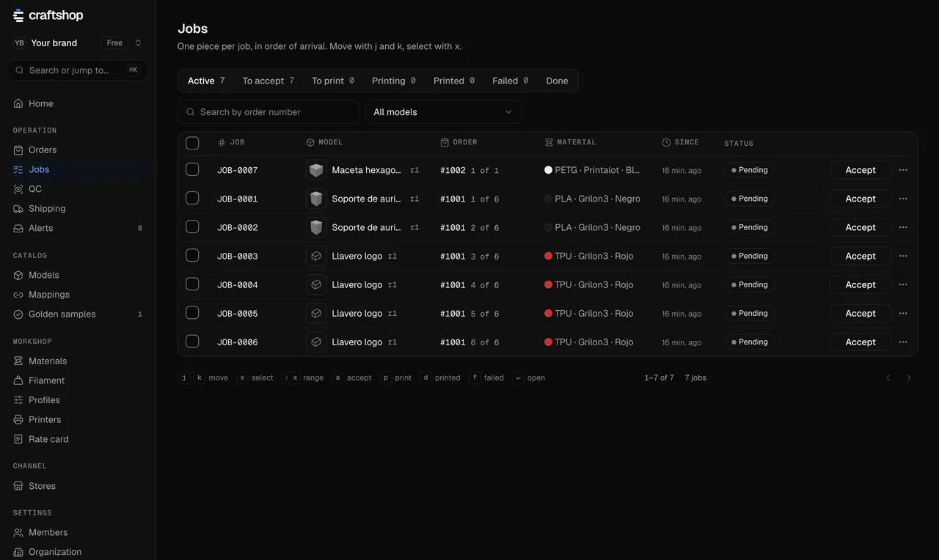Accept job JOB-0005
This screenshot has width=939, height=560.
[x=861, y=313]
